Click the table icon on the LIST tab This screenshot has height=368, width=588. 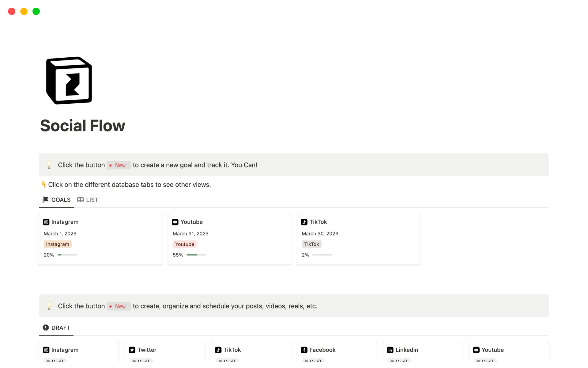pyautogui.click(x=80, y=200)
